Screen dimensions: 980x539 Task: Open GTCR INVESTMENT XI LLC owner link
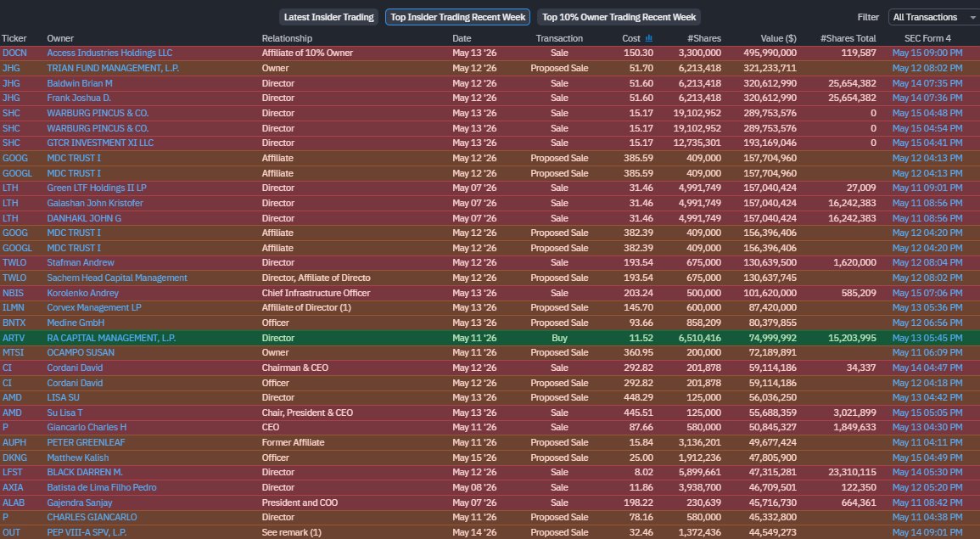point(100,143)
